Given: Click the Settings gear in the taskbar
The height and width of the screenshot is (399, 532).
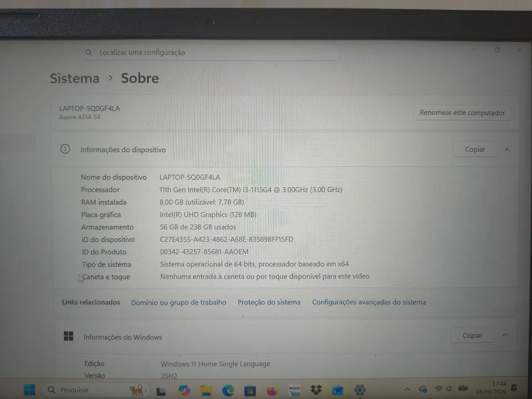Looking at the screenshot, I should (x=360, y=390).
